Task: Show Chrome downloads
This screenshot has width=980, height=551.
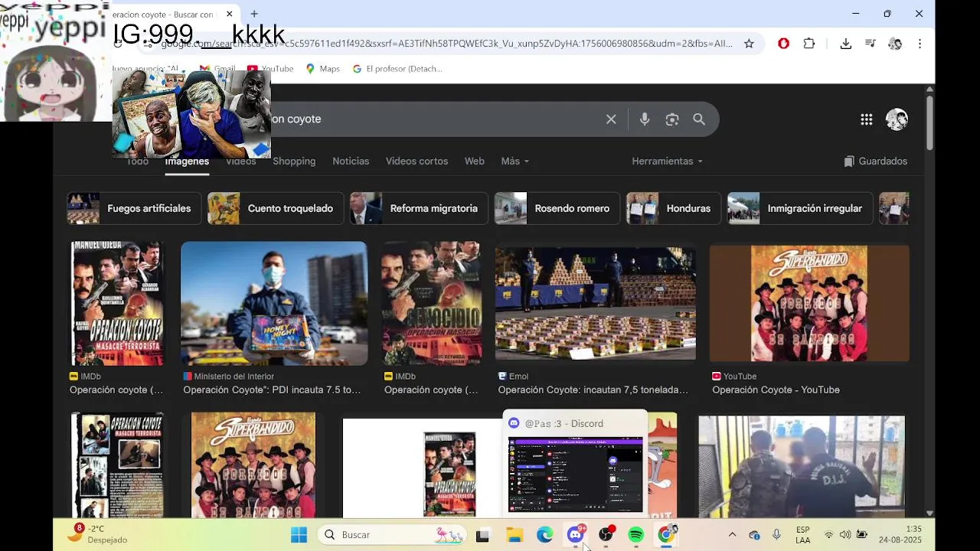Action: point(846,44)
